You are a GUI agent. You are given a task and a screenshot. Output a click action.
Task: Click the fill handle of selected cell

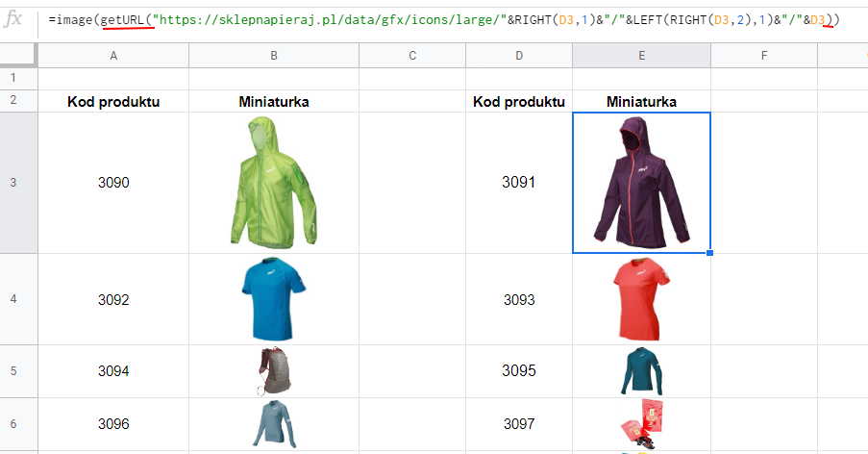coord(709,253)
